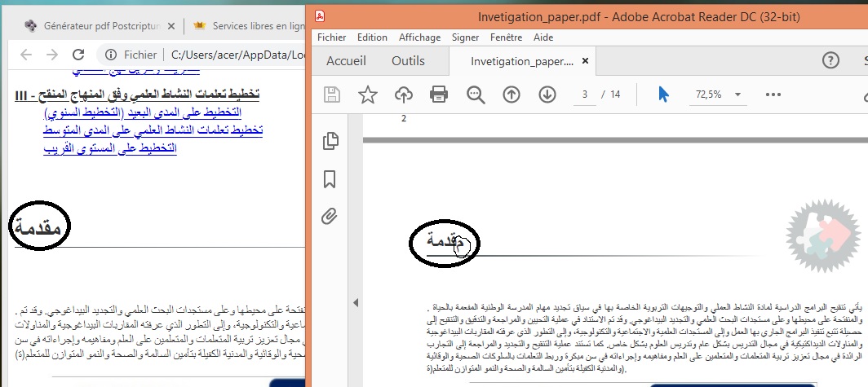The width and height of the screenshot is (868, 387).
Task: Open more tools ellipsis in Acrobat toolbar
Action: (773, 95)
